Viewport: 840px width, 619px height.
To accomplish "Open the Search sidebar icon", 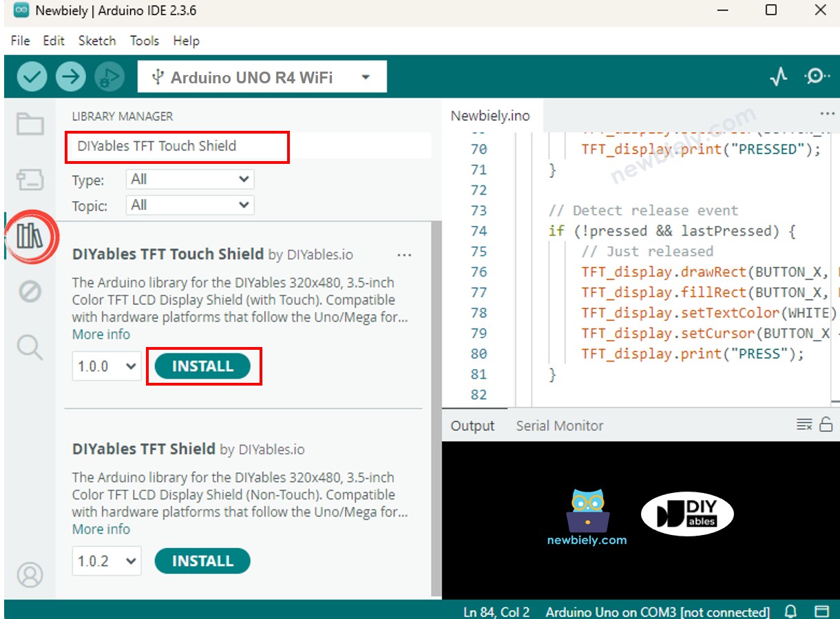I will coord(30,348).
